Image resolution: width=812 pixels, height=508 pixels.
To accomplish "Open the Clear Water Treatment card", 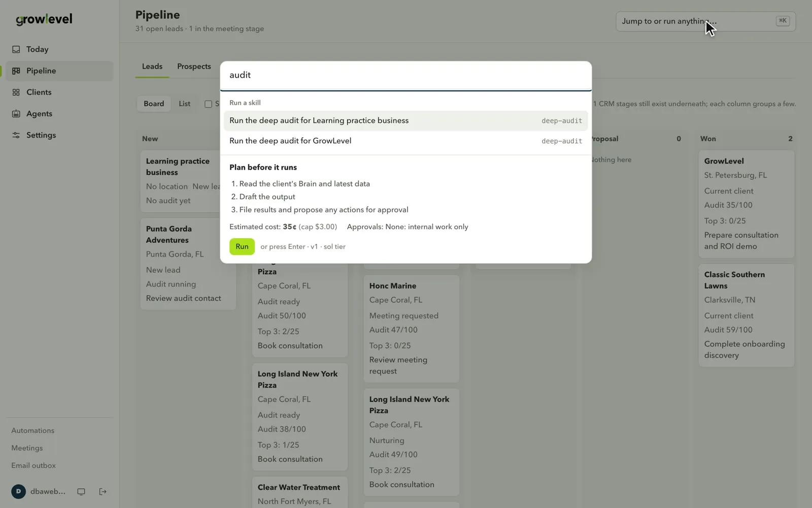I will [x=299, y=493].
